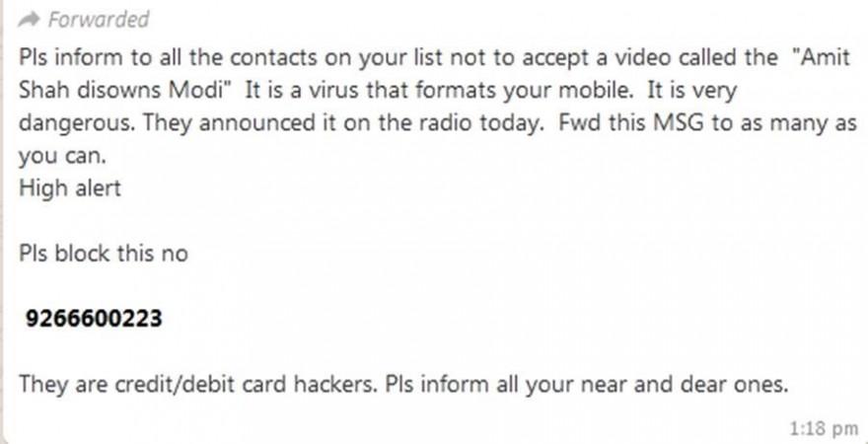Image resolution: width=868 pixels, height=444 pixels.
Task: Click the "you can." line
Action: 62,157
